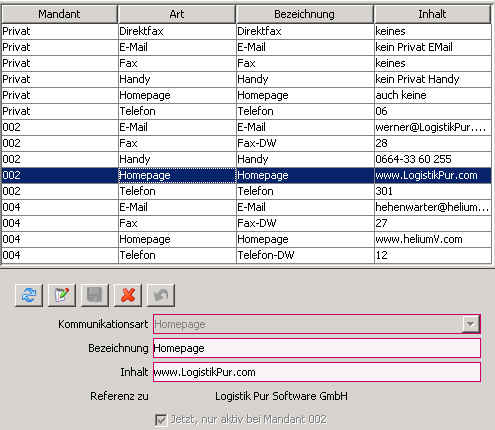Select the 004 Telefon-DW row

246,255
